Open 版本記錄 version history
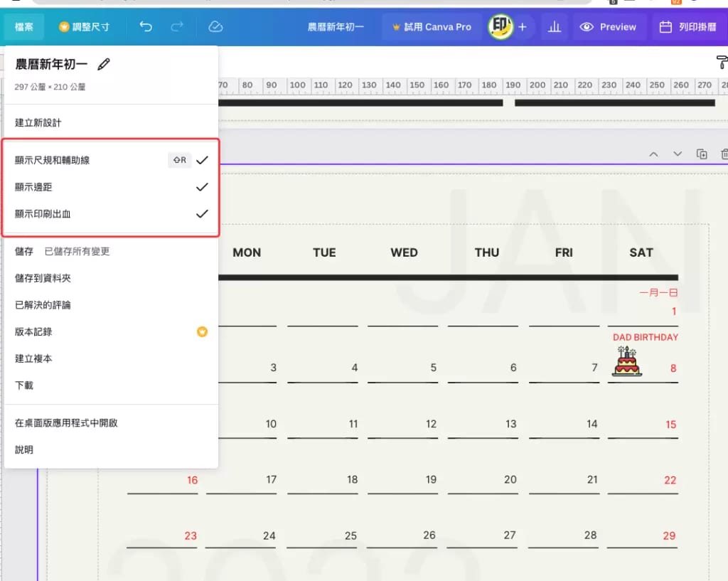The image size is (728, 581). (x=110, y=331)
